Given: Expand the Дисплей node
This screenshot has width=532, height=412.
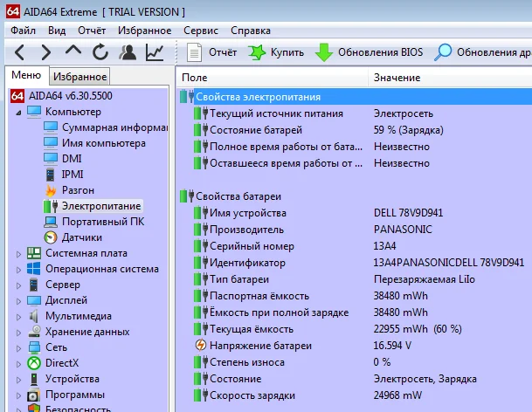Looking at the screenshot, I should 18,301.
